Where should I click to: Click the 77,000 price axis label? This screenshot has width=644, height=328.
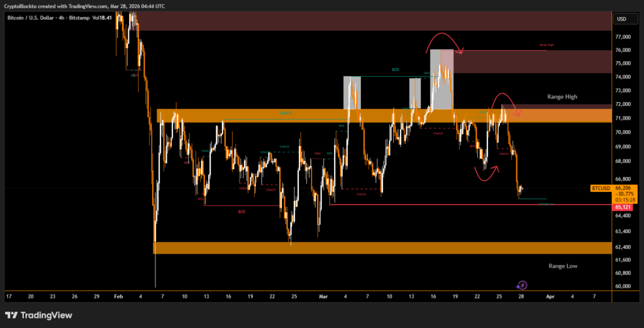click(623, 37)
